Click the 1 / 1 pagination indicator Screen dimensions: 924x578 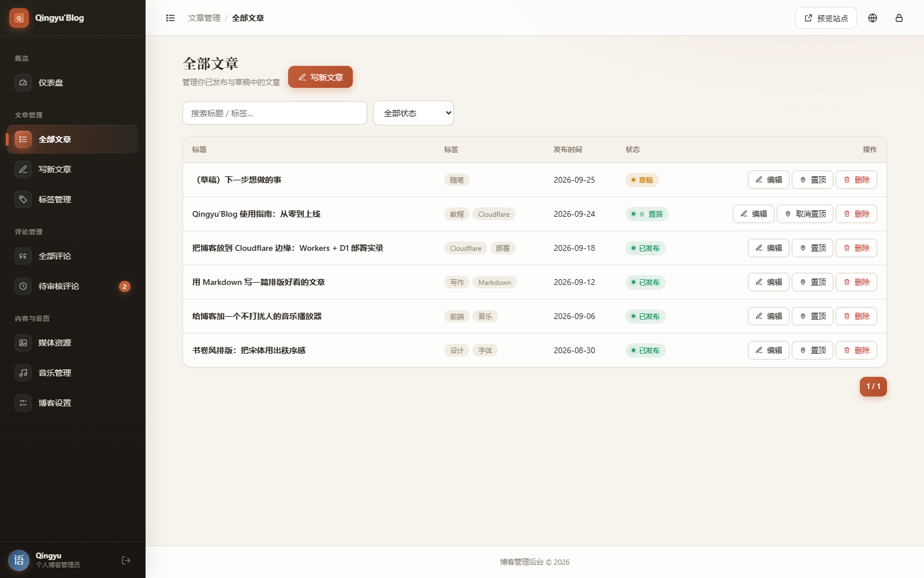point(873,386)
